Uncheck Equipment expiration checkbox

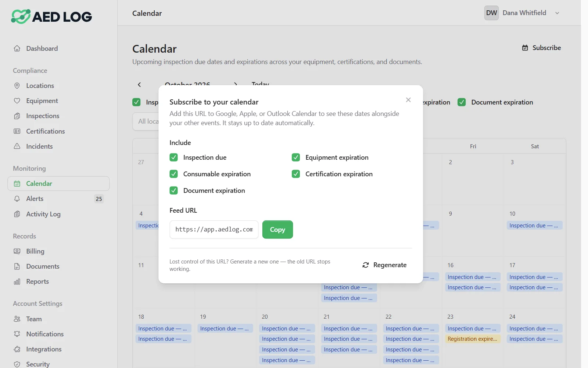point(296,158)
